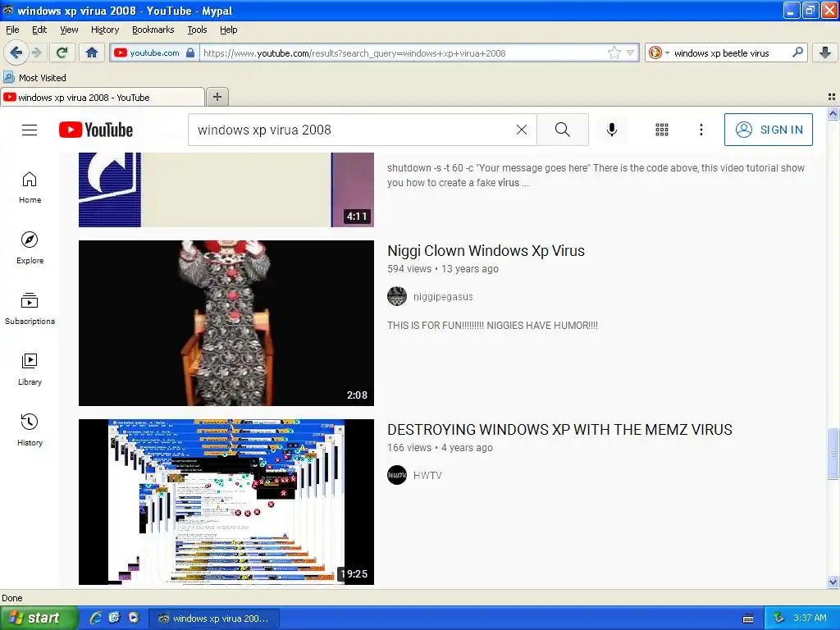Open the downloads arrow button
This screenshot has width=840, height=630.
pyautogui.click(x=825, y=52)
